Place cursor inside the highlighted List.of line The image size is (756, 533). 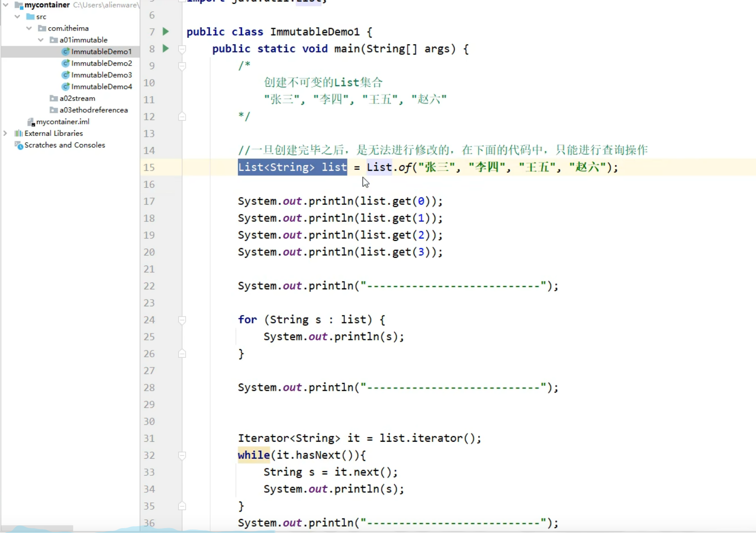437,167
